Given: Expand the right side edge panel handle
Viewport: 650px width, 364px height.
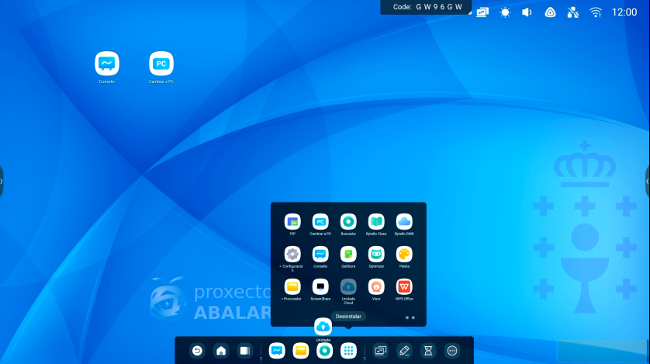Looking at the screenshot, I should click(647, 181).
